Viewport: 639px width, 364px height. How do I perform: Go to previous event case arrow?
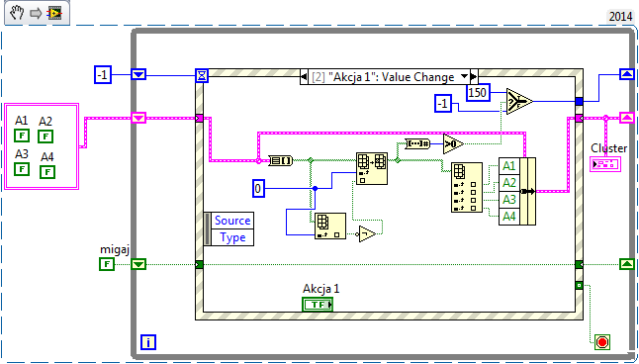(304, 76)
